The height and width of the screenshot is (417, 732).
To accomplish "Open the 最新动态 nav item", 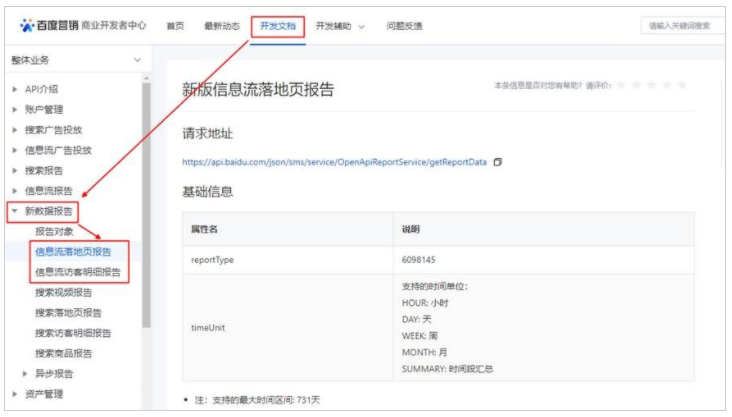I will [222, 26].
